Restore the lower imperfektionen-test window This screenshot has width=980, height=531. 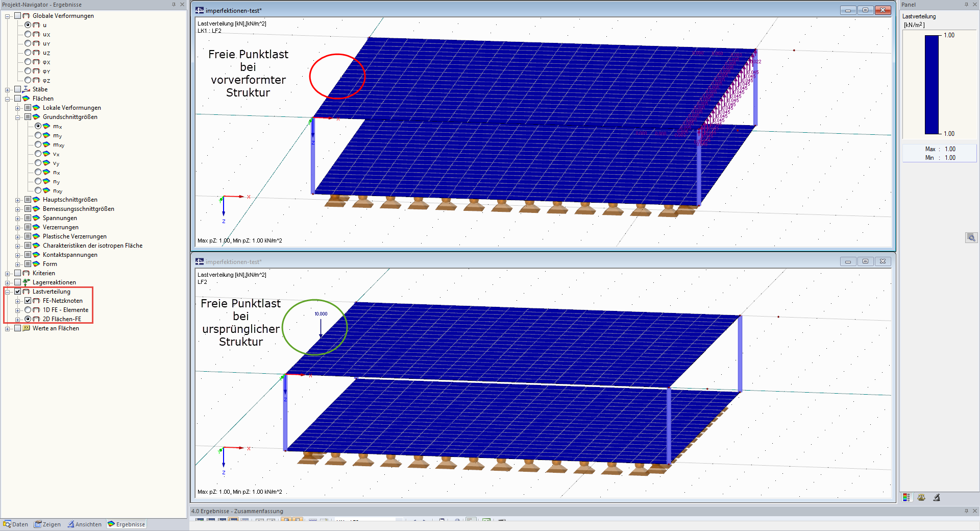pos(866,261)
